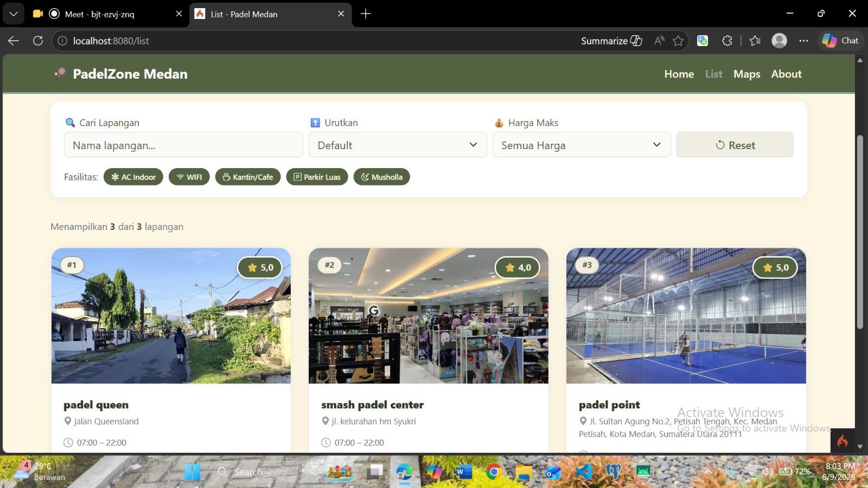
Task: Open Microsoft Edge from the taskbar
Action: [404, 472]
